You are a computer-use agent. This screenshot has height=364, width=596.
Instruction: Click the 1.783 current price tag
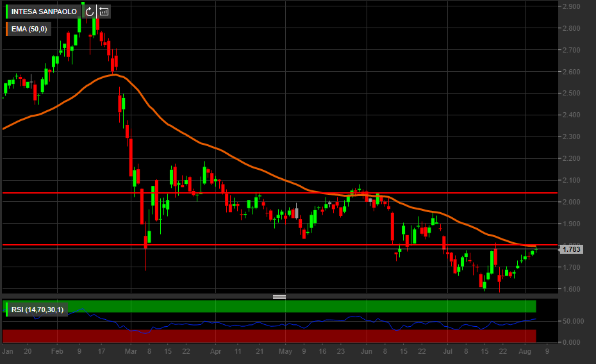tap(571, 249)
